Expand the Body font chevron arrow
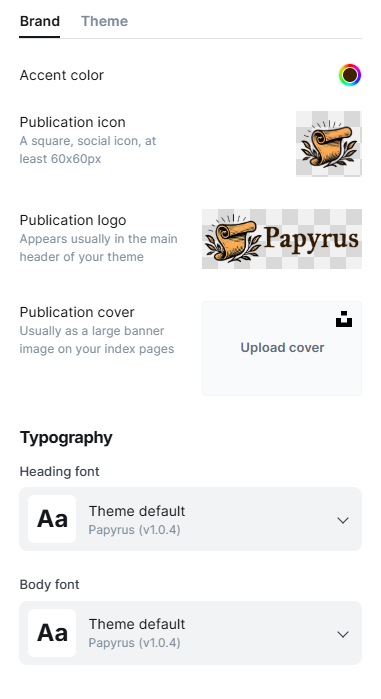 pos(343,634)
